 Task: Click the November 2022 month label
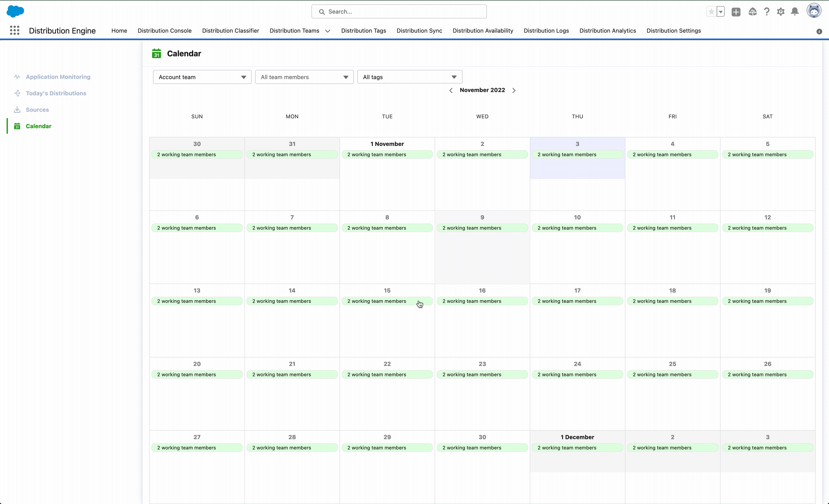coord(482,90)
